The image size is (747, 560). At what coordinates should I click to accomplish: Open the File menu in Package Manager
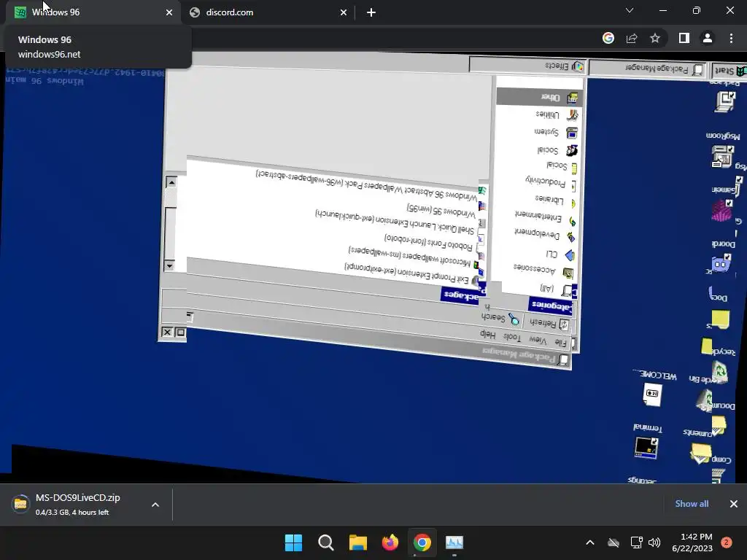click(x=561, y=343)
